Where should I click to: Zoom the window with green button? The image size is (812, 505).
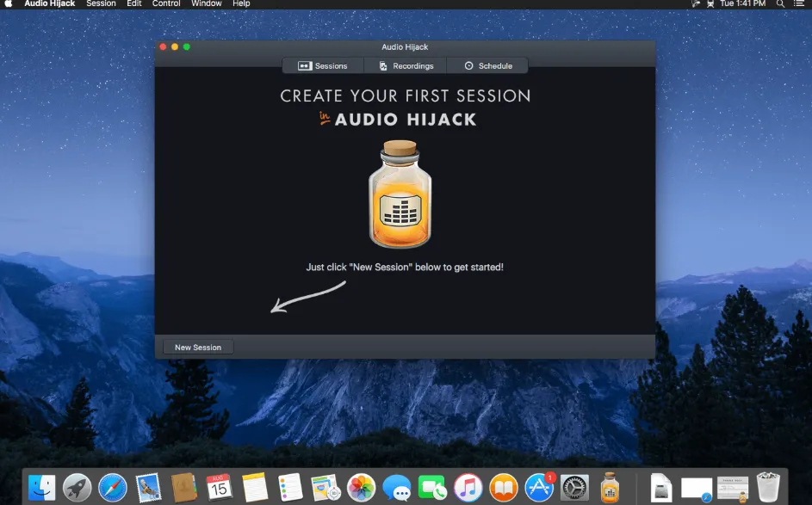click(187, 46)
